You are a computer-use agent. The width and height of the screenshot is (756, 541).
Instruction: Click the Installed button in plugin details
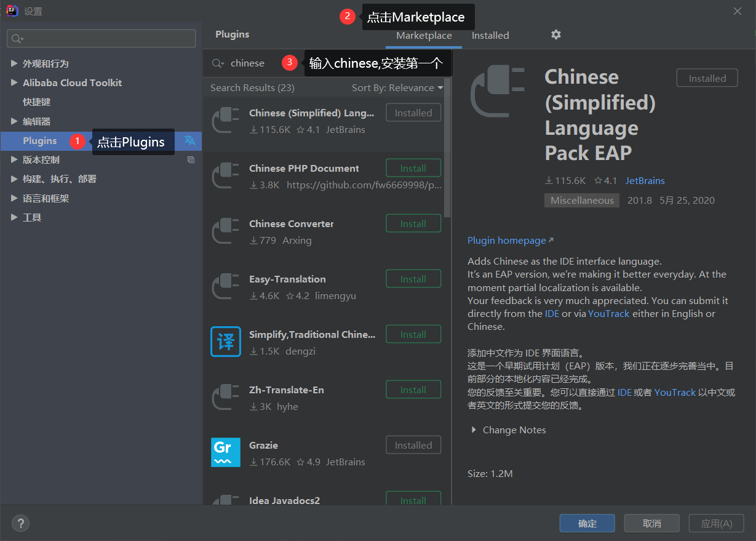tap(707, 78)
